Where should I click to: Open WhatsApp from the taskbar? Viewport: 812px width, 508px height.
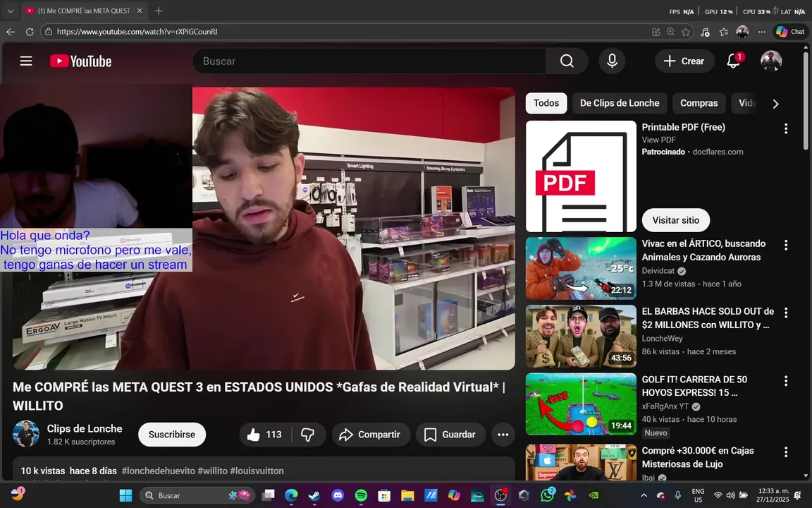[x=548, y=495]
